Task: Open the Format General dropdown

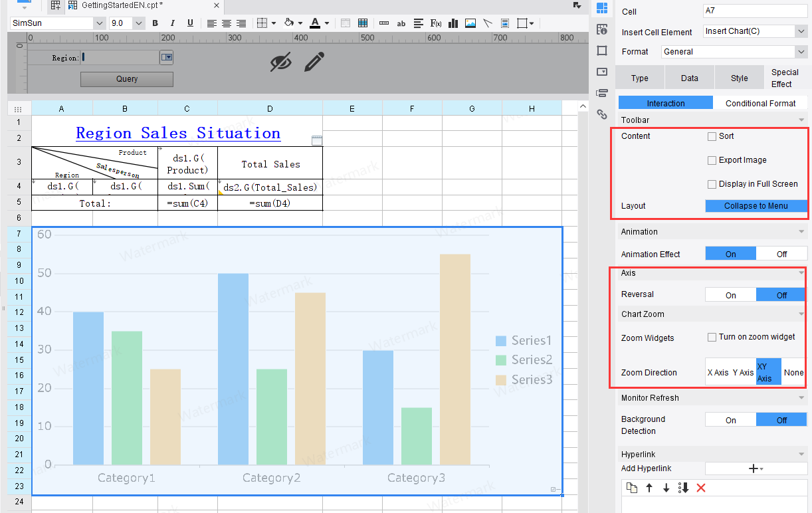Action: (800, 52)
